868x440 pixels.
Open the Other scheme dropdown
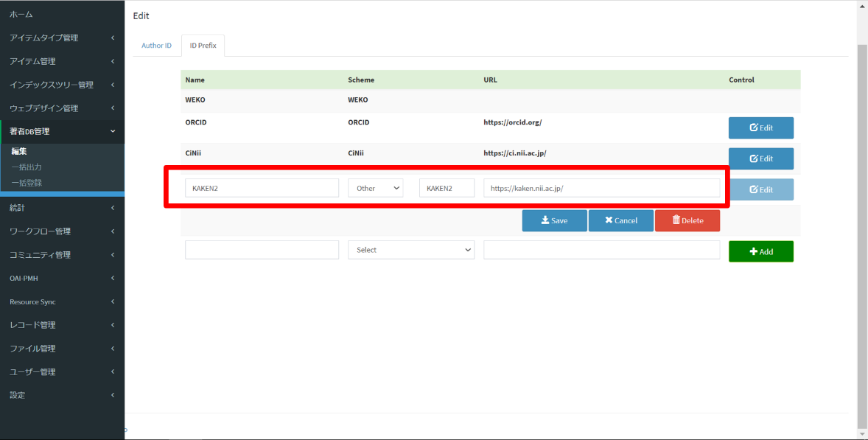375,188
